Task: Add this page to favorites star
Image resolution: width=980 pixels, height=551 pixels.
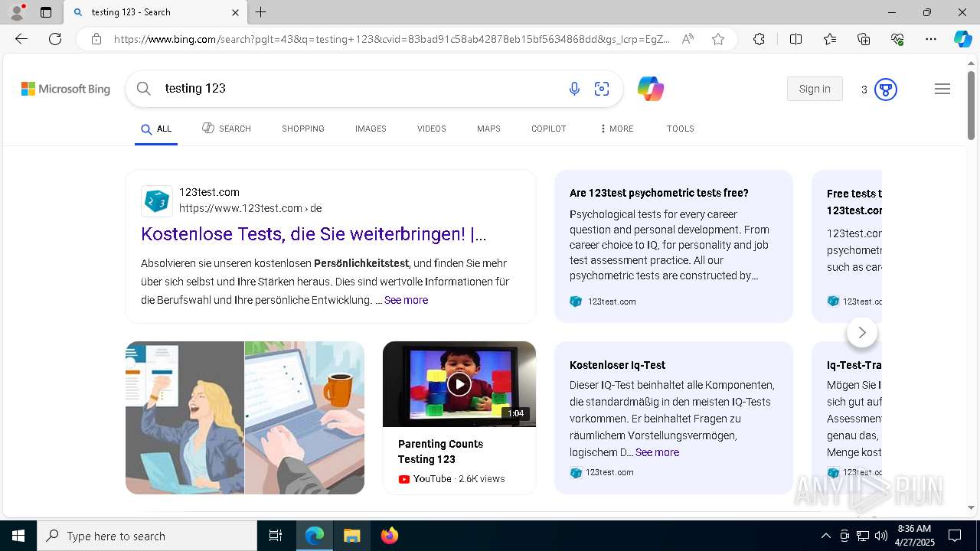Action: [718, 39]
